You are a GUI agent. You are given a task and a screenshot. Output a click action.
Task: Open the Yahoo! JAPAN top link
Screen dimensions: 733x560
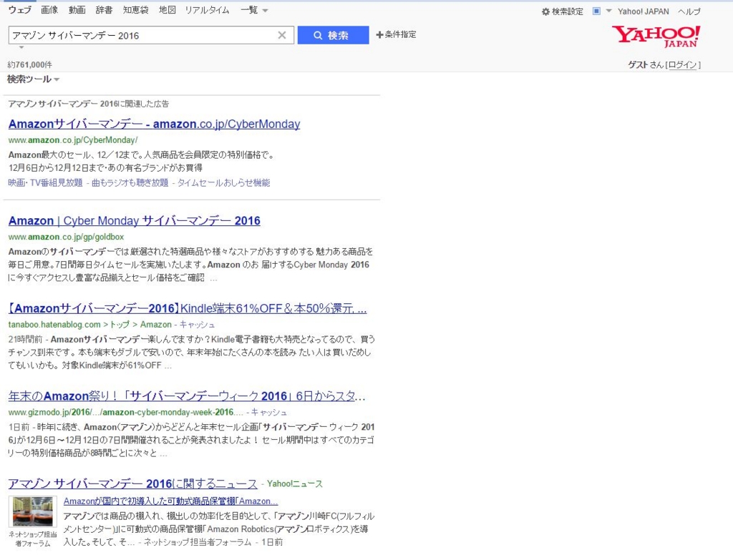644,11
